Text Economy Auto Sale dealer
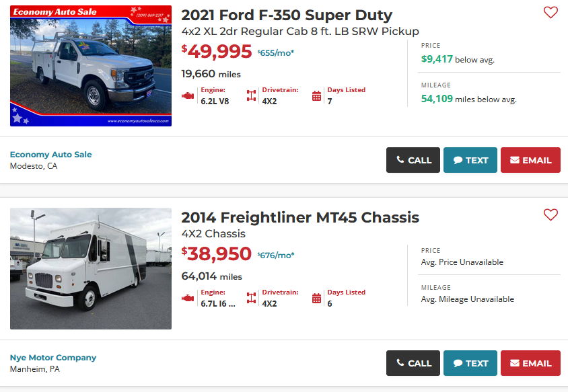Screen dimensions: 568x392 click(470, 160)
